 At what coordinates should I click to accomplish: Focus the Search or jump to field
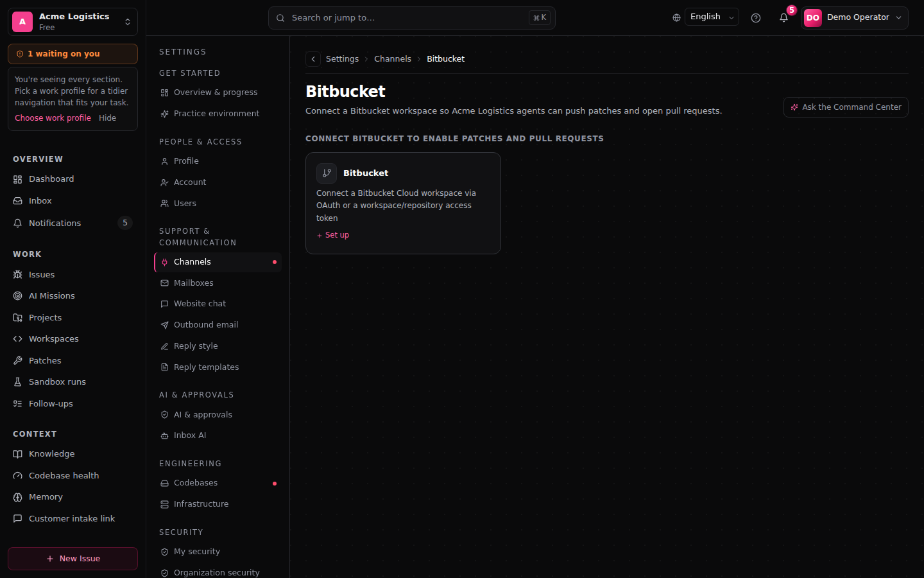pos(412,18)
